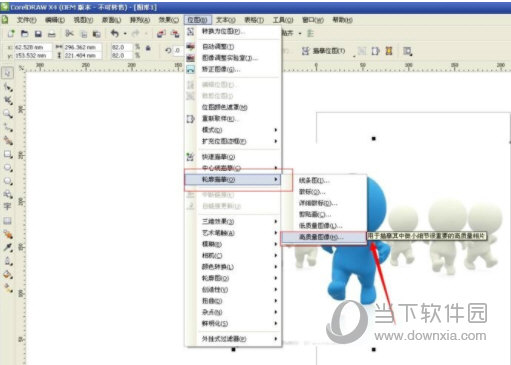This screenshot has height=365, width=511.
Task: Select the Zoom magnifier tool
Action: [8, 114]
